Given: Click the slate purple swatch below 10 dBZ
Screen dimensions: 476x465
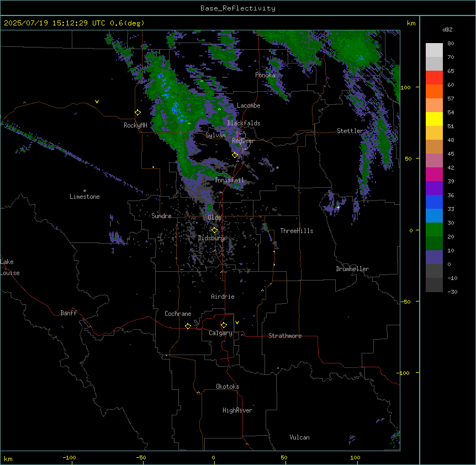Looking at the screenshot, I should 434,257.
